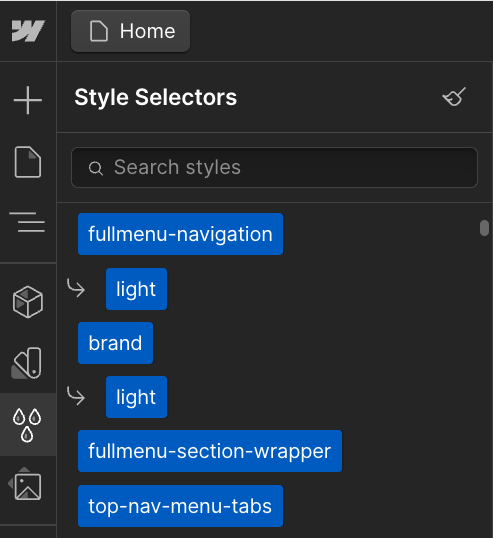Open the Add Elements panel plus icon
493x538 pixels.
pyautogui.click(x=28, y=100)
